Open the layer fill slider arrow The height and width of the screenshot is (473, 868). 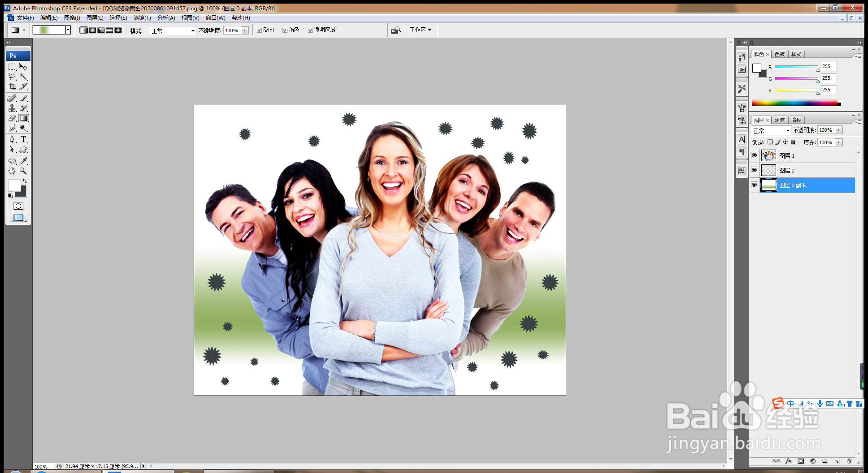838,142
